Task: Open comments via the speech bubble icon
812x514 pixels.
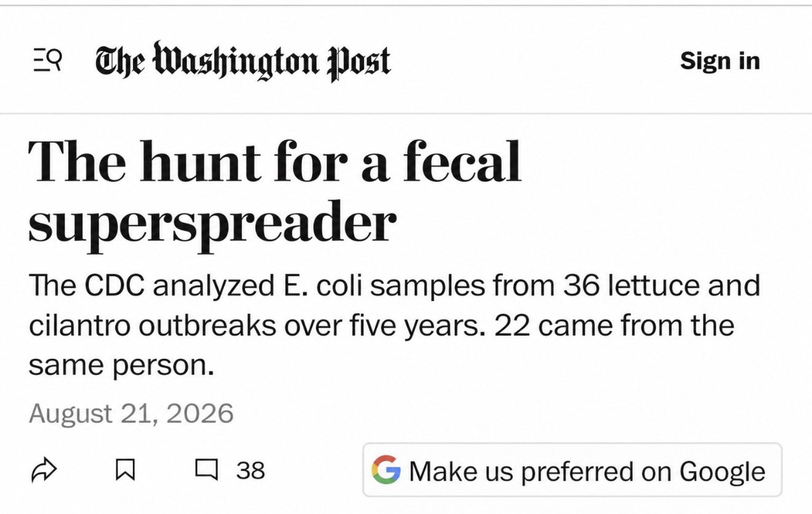Action: click(x=207, y=471)
